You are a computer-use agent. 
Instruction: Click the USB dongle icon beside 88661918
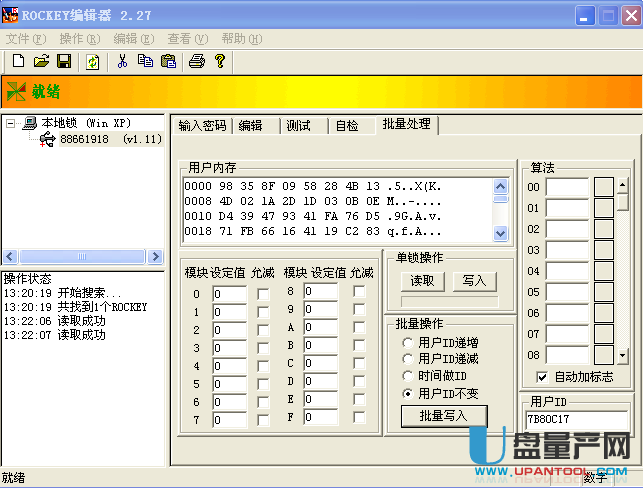click(48, 139)
